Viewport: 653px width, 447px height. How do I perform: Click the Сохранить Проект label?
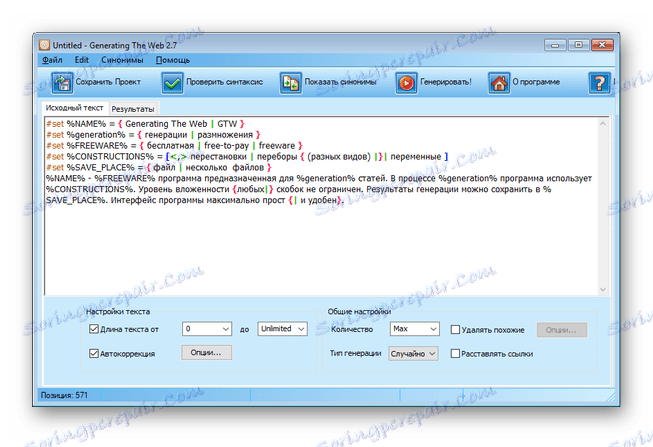click(108, 82)
